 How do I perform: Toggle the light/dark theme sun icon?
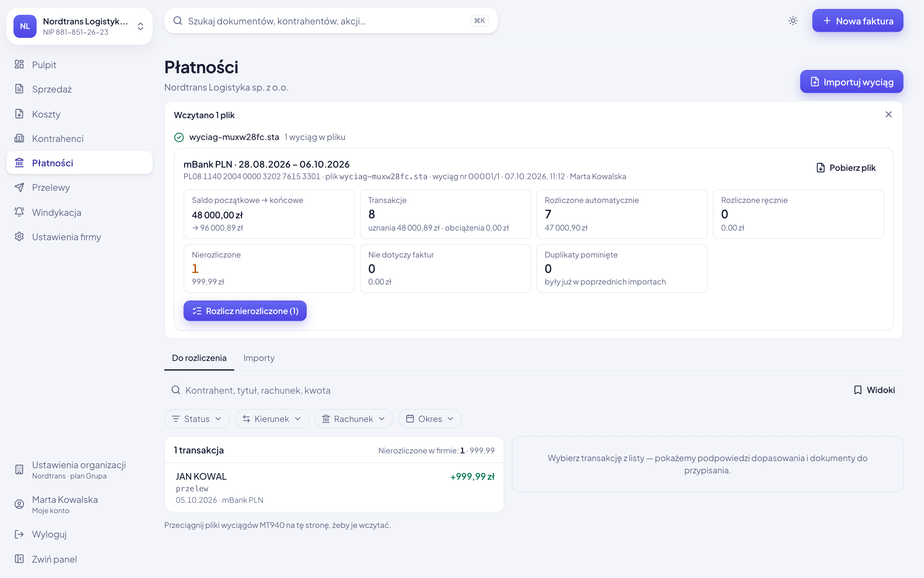793,21
